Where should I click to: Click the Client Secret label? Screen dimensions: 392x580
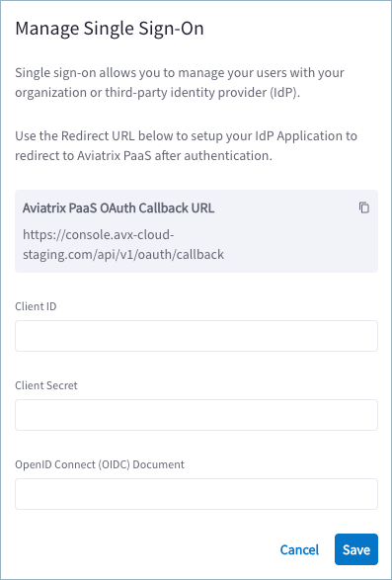(46, 385)
